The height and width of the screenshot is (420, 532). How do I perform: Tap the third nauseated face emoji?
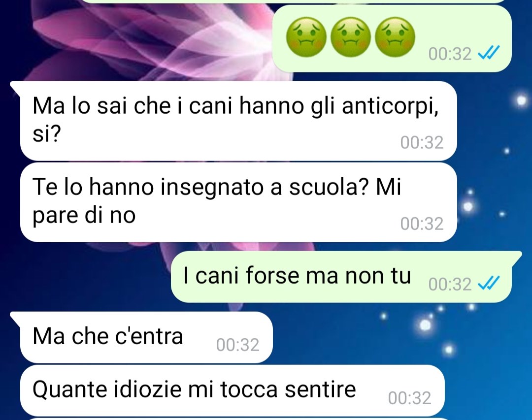(395, 37)
